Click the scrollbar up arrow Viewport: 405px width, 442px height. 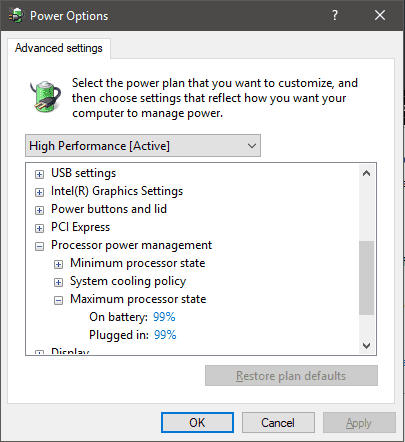tap(366, 173)
